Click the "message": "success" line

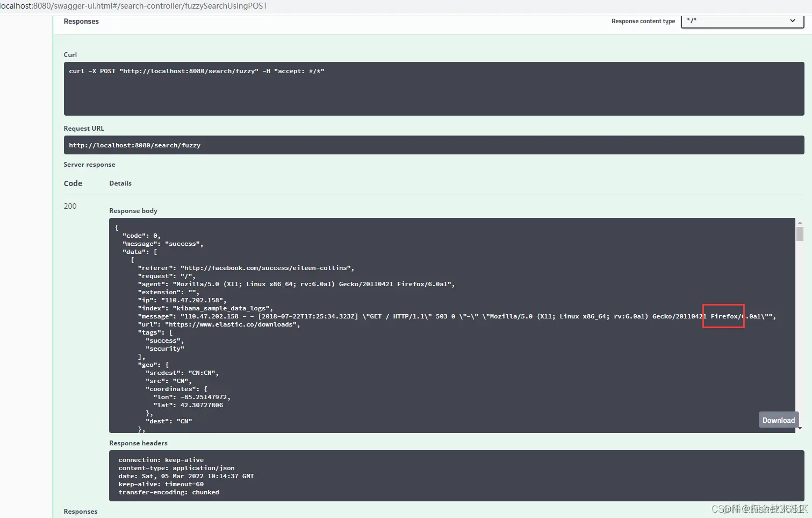click(x=163, y=244)
